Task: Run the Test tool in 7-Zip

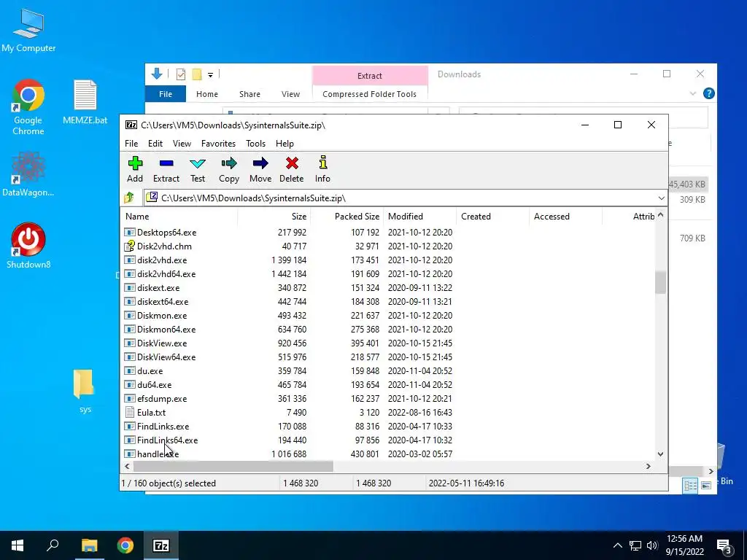Action: pos(197,169)
